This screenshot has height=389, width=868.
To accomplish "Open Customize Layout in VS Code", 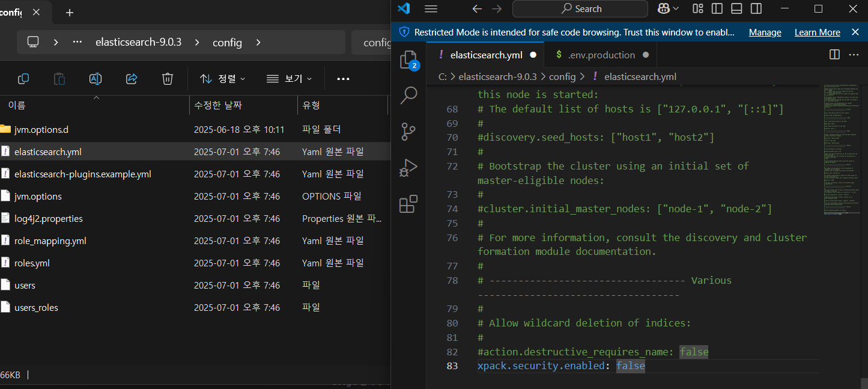I will tap(698, 8).
